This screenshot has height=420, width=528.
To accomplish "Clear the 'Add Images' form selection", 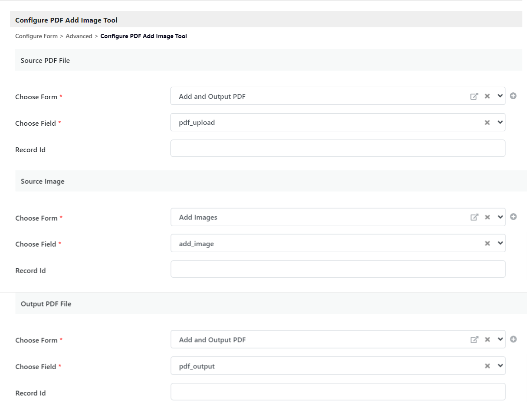I will (x=487, y=217).
